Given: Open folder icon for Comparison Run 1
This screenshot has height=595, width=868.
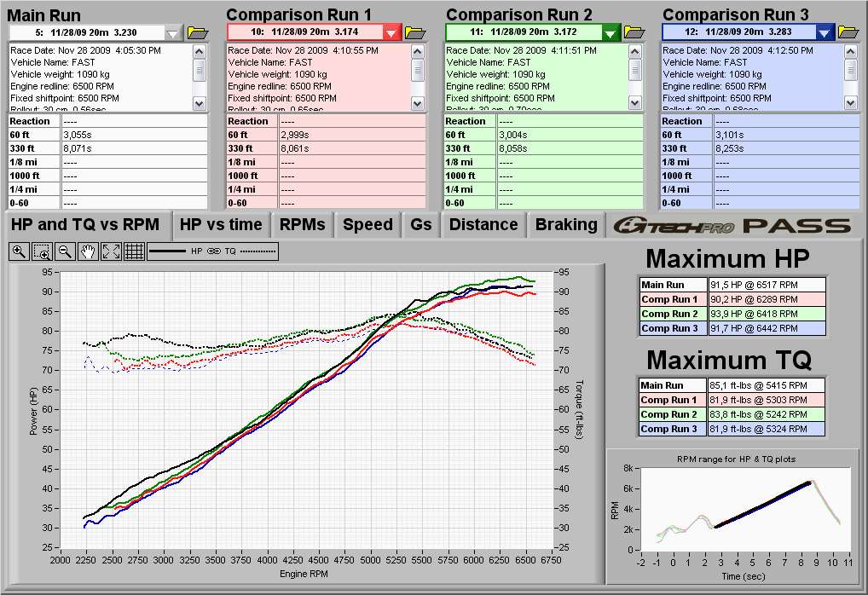Looking at the screenshot, I should 415,32.
